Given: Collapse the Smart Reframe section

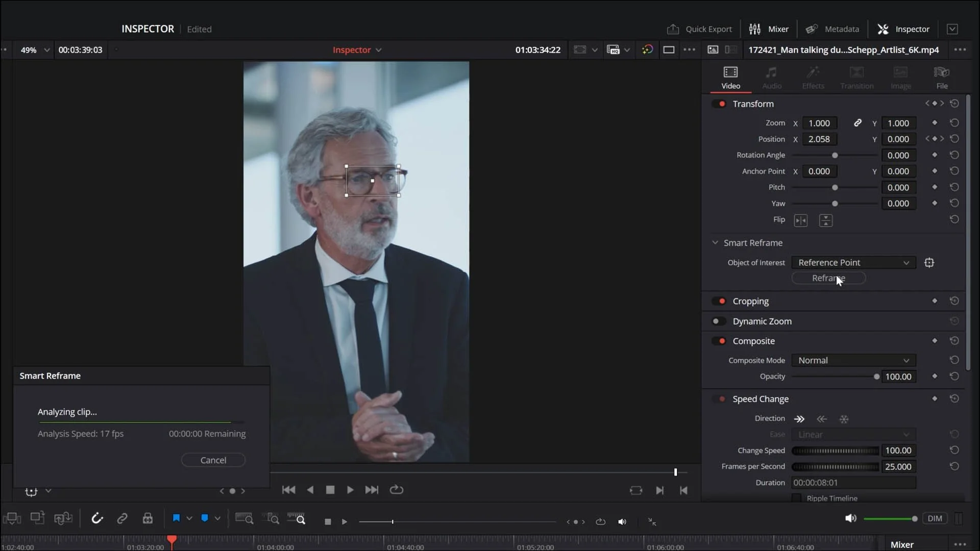Looking at the screenshot, I should [x=715, y=242].
